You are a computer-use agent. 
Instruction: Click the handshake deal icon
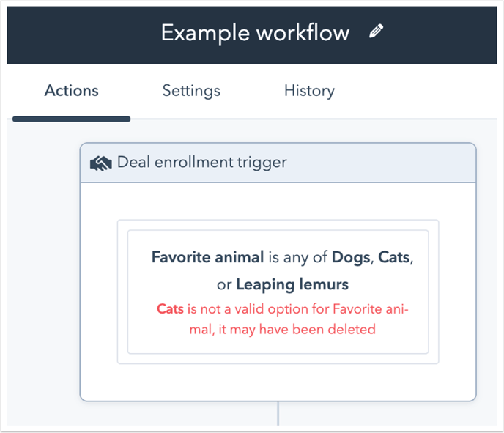[101, 163]
